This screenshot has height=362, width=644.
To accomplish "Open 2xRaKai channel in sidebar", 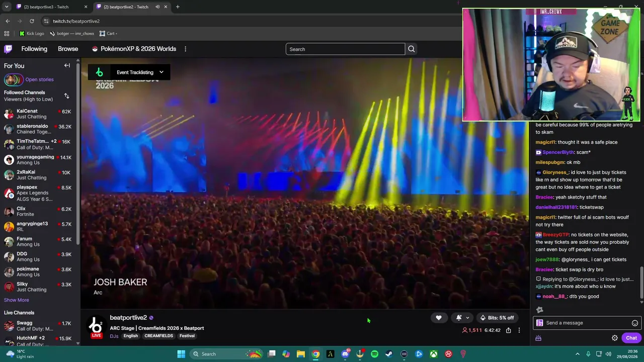I will coord(38,174).
